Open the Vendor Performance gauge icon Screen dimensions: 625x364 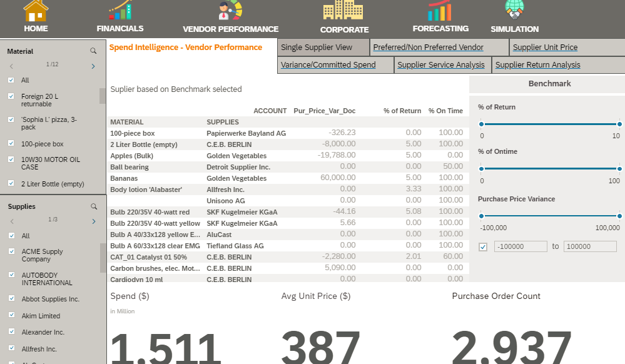230,11
